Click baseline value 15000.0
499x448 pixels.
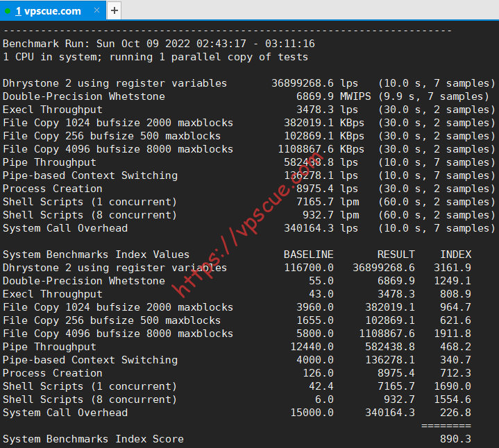click(x=312, y=413)
